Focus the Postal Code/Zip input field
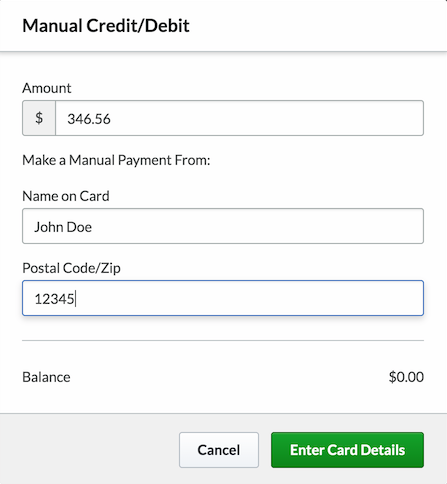447x484 pixels. click(x=223, y=298)
